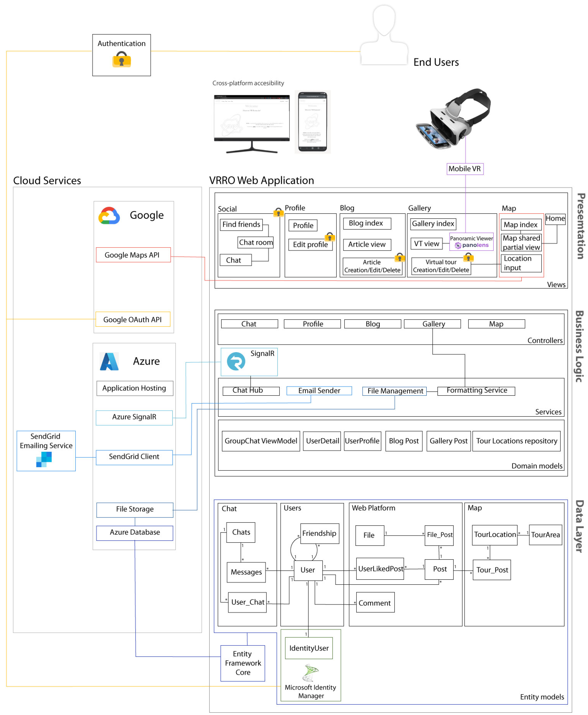Image resolution: width=588 pixels, height=715 pixels.
Task: Click the Google Cloud logo icon
Action: pyautogui.click(x=109, y=216)
